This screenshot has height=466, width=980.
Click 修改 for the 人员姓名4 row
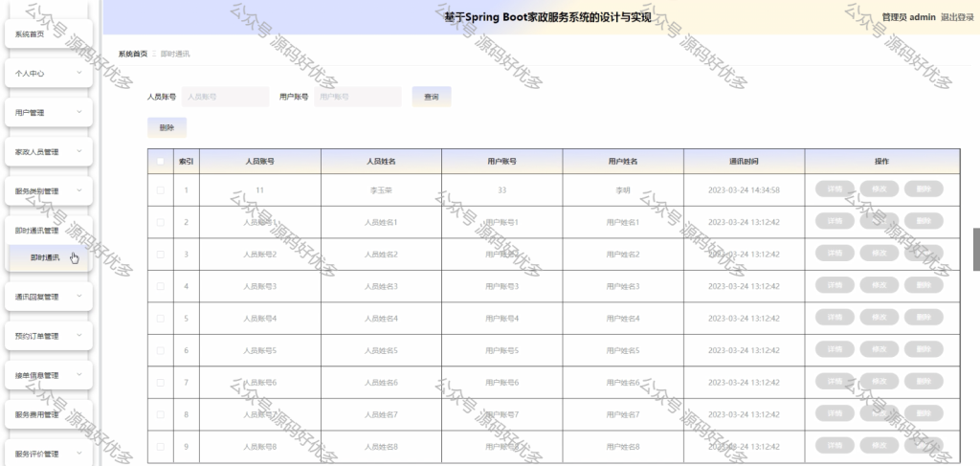(880, 318)
